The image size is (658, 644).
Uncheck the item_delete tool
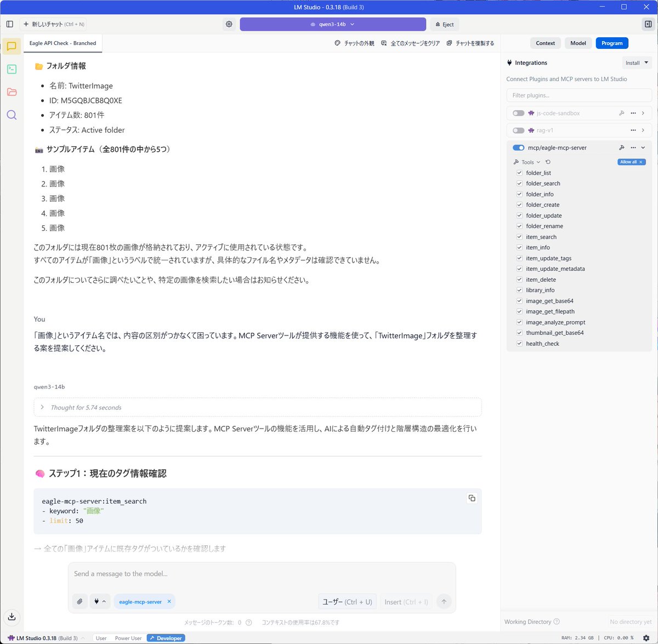click(x=519, y=280)
